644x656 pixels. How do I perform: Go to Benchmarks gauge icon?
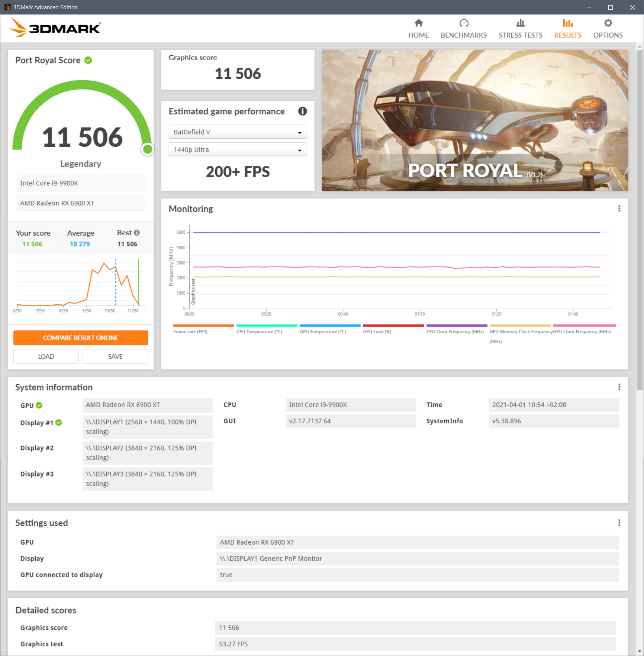pos(464,23)
